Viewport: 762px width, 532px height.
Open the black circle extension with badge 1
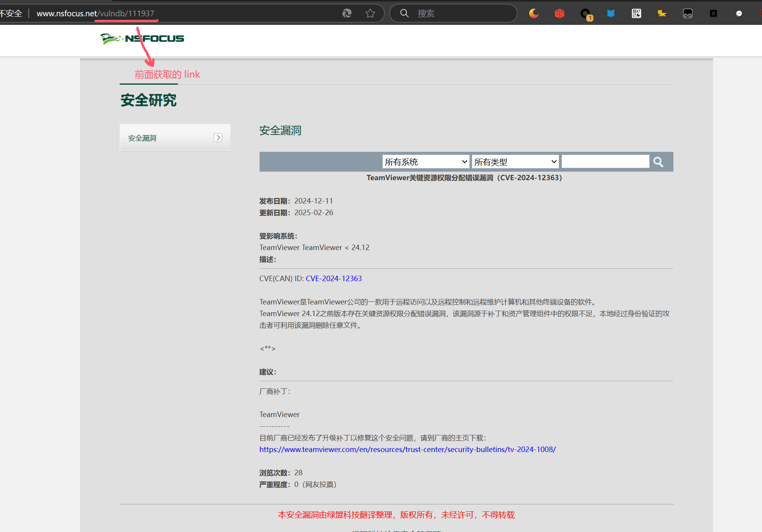point(586,14)
